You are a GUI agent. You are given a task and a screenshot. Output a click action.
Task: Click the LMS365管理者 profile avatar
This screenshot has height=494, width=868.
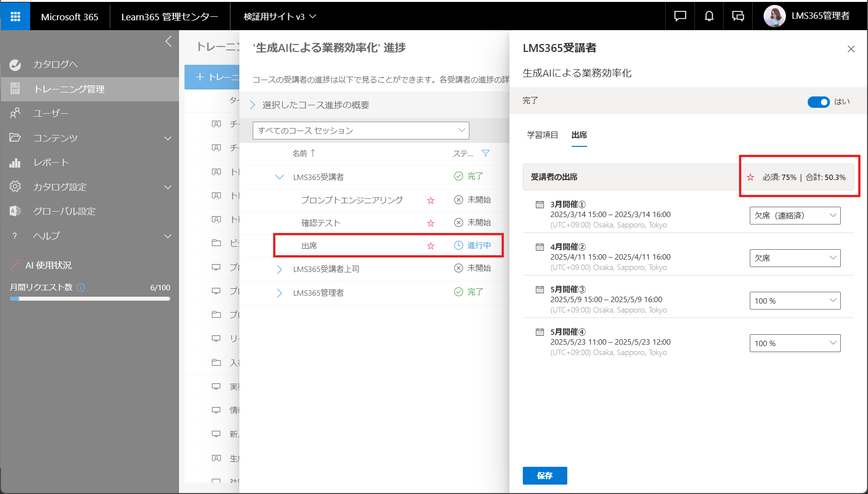coord(775,16)
